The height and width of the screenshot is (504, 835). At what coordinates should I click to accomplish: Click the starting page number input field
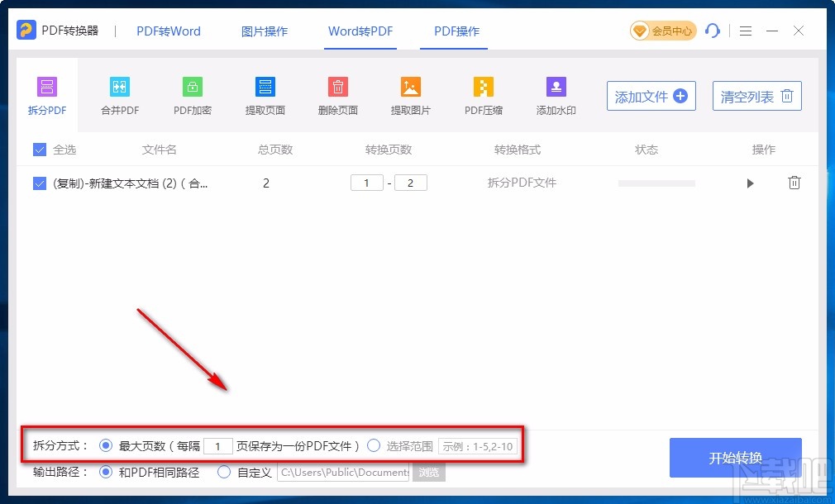pos(367,183)
